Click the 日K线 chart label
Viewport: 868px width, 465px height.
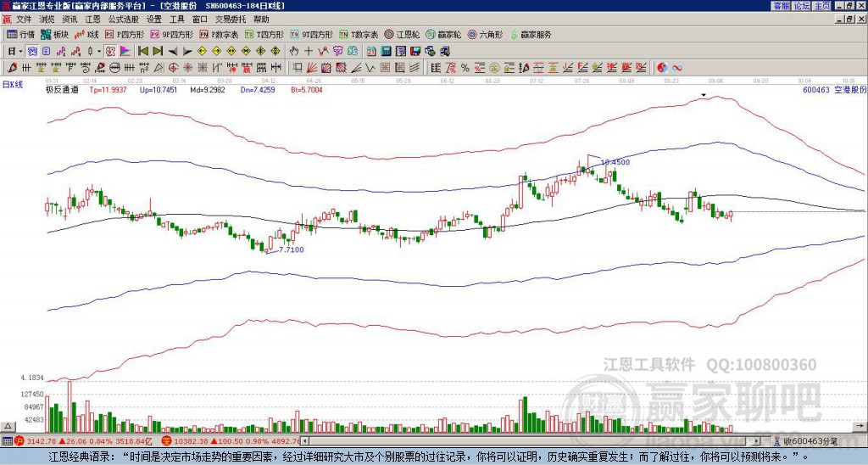point(13,85)
